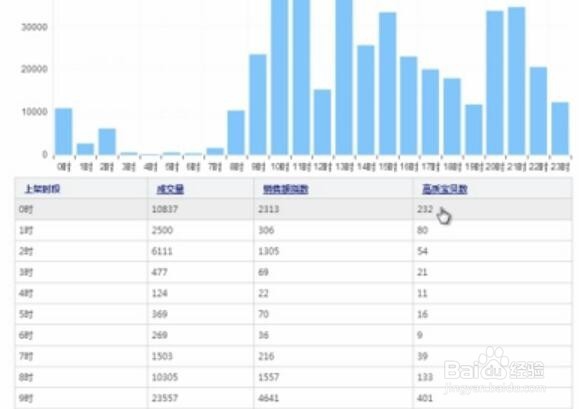Click the chart bar above the 14时 label
The height and width of the screenshot is (409, 579).
[366, 100]
